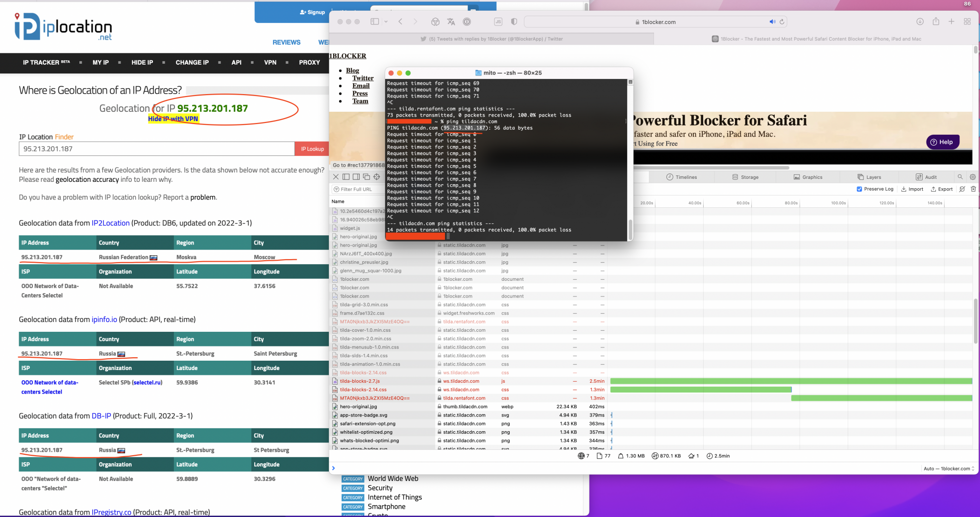Uncheck the Preserve Log checkbox

tap(859, 189)
